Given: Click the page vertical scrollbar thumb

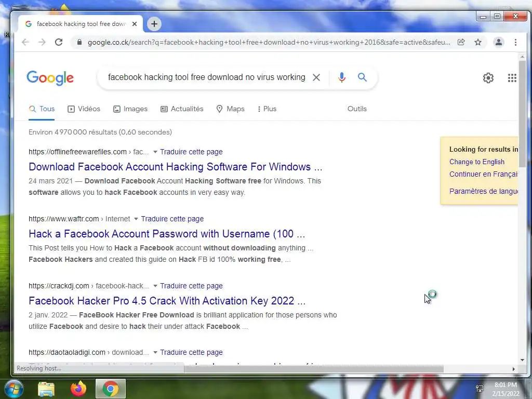Looking at the screenshot, I should (522, 114).
